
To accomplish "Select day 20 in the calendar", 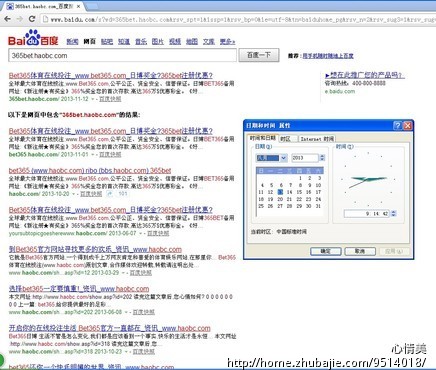I will (x=280, y=199).
